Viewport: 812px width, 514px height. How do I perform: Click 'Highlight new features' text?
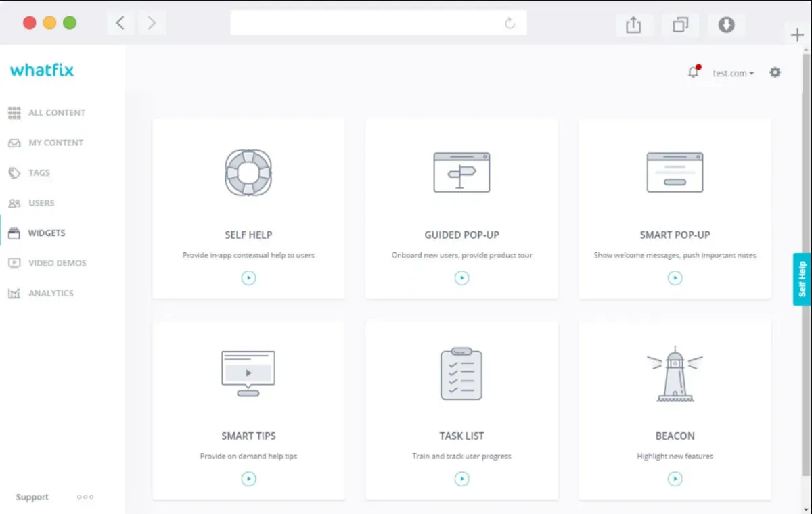coord(675,457)
